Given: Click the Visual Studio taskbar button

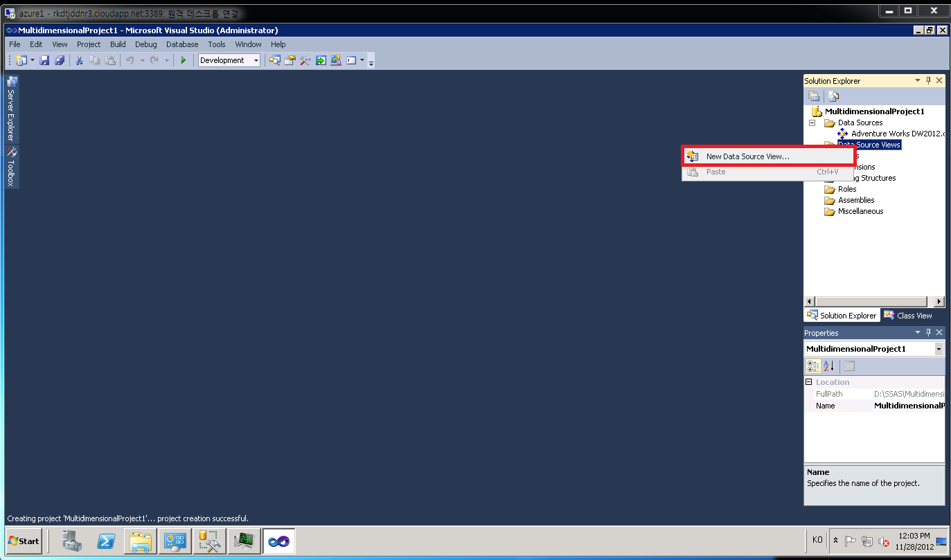Looking at the screenshot, I should tap(278, 541).
